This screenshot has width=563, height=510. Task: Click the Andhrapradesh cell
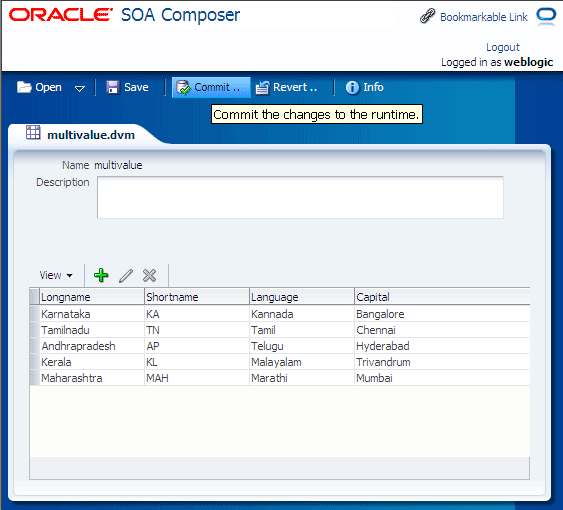click(x=92, y=346)
